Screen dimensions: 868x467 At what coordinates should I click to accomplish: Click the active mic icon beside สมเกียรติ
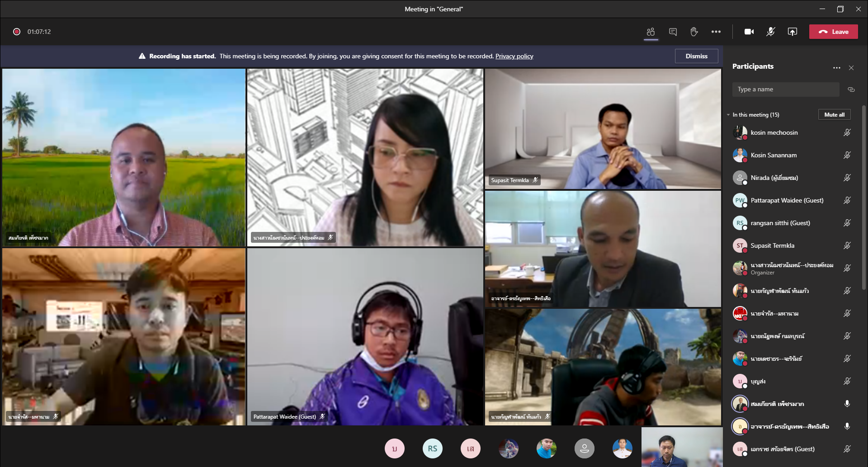[847, 404]
